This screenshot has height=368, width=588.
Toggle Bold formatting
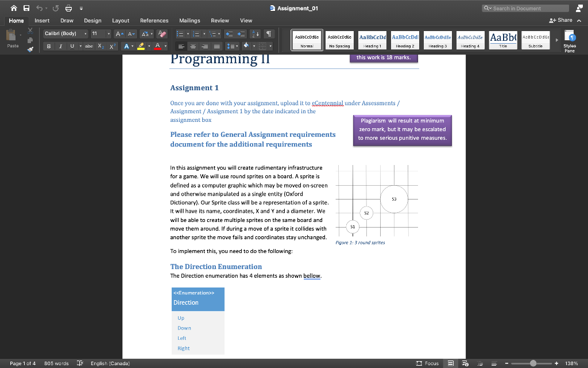pos(49,46)
